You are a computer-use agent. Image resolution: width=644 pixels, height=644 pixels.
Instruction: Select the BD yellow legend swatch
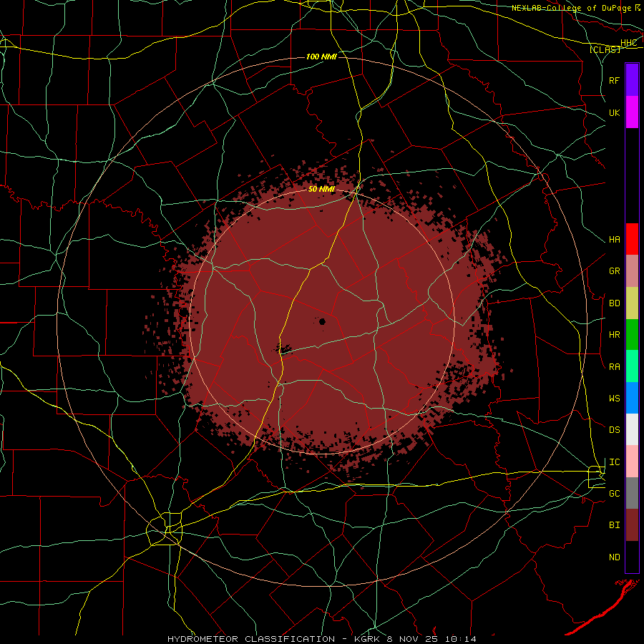click(632, 303)
